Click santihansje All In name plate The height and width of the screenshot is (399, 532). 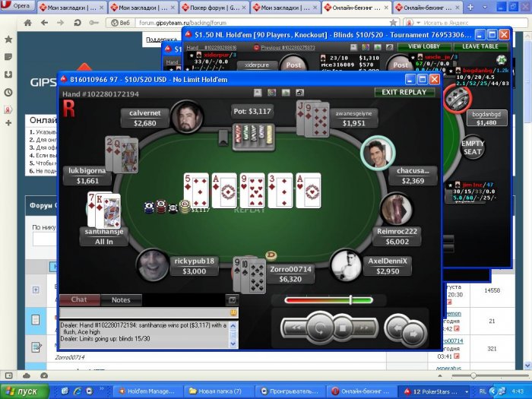click(104, 236)
